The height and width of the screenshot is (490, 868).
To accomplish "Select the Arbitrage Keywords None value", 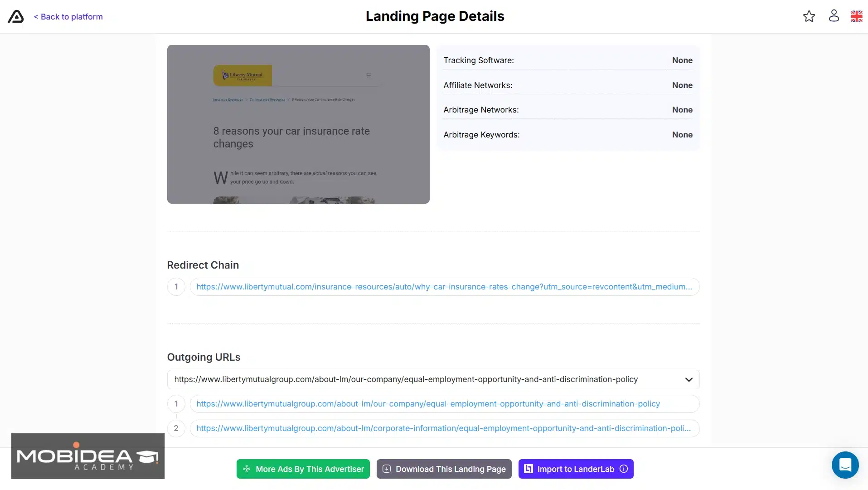I will coord(682,135).
